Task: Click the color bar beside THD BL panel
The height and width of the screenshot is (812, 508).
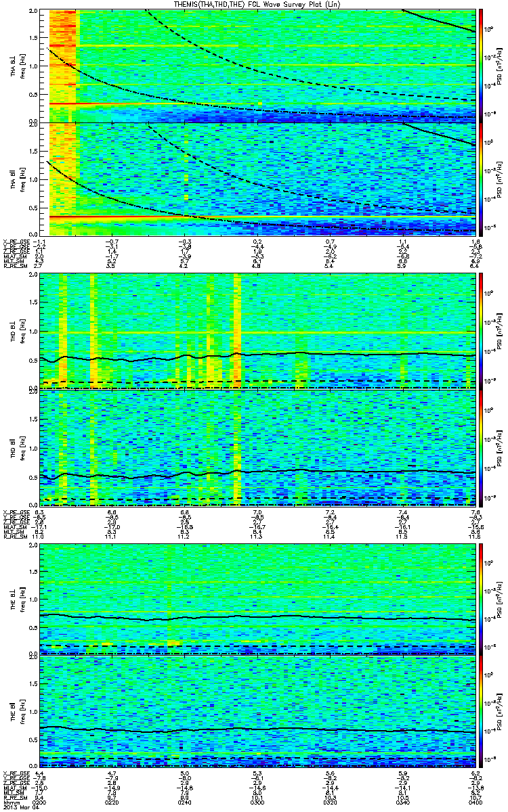Action: pyautogui.click(x=482, y=331)
